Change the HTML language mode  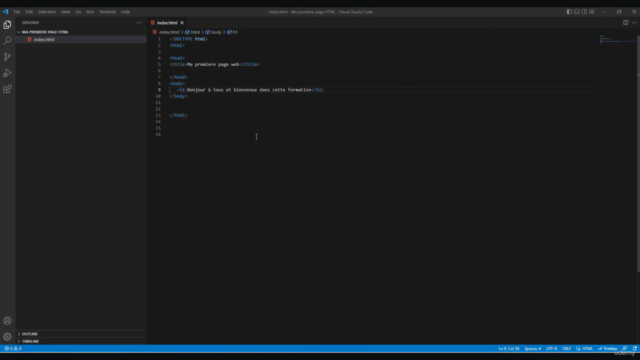click(x=587, y=349)
